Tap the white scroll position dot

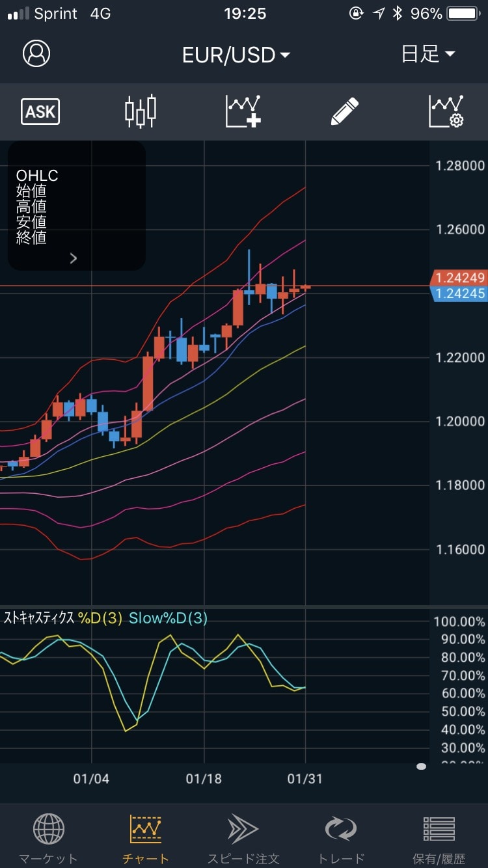pyautogui.click(x=421, y=766)
